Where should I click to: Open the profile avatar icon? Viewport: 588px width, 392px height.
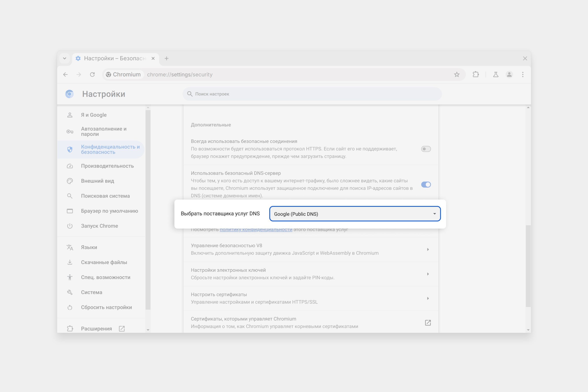tap(509, 74)
